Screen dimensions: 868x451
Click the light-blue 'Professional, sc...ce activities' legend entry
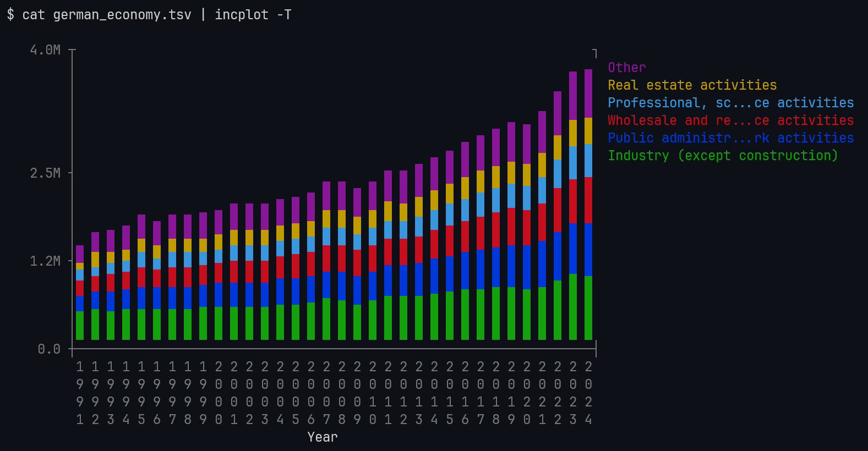tap(730, 103)
